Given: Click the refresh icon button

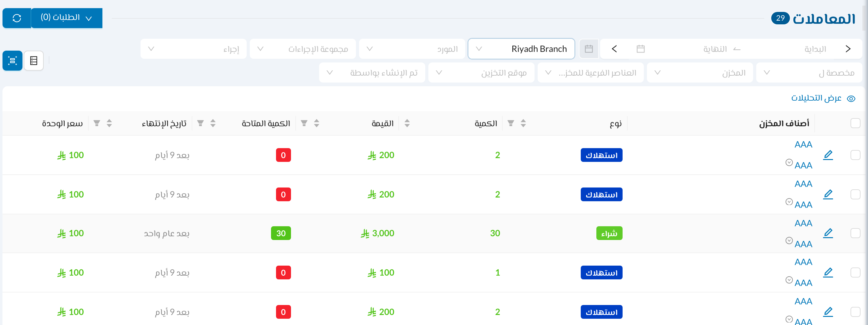Looking at the screenshot, I should [x=17, y=18].
